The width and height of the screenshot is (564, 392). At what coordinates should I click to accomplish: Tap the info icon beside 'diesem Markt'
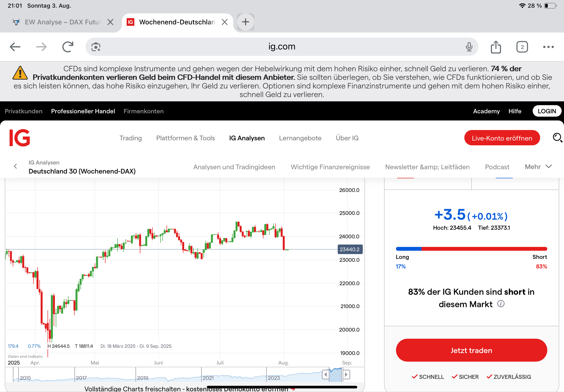coord(501,304)
